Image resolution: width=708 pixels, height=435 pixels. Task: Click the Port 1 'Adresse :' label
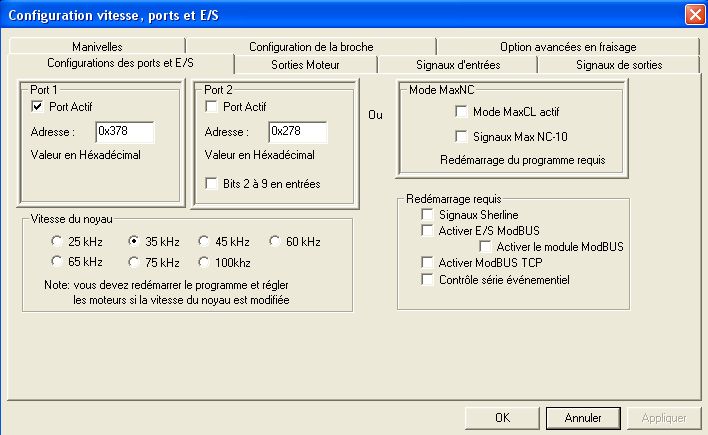(x=52, y=132)
